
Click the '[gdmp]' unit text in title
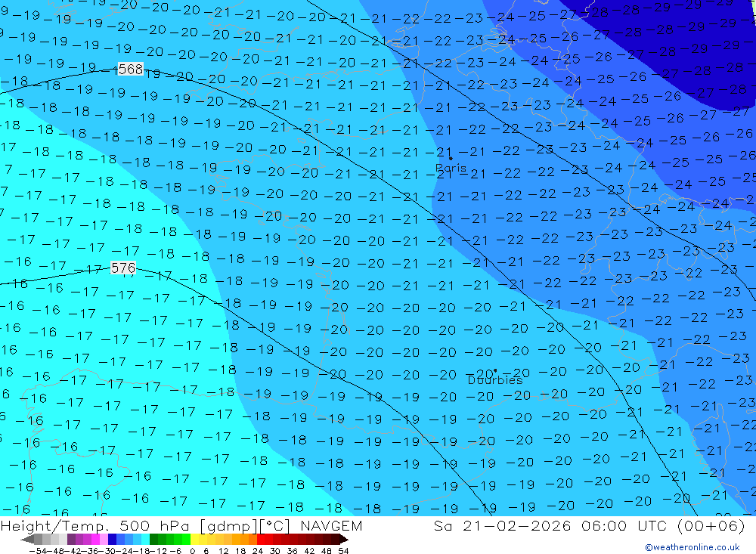[x=228, y=526]
